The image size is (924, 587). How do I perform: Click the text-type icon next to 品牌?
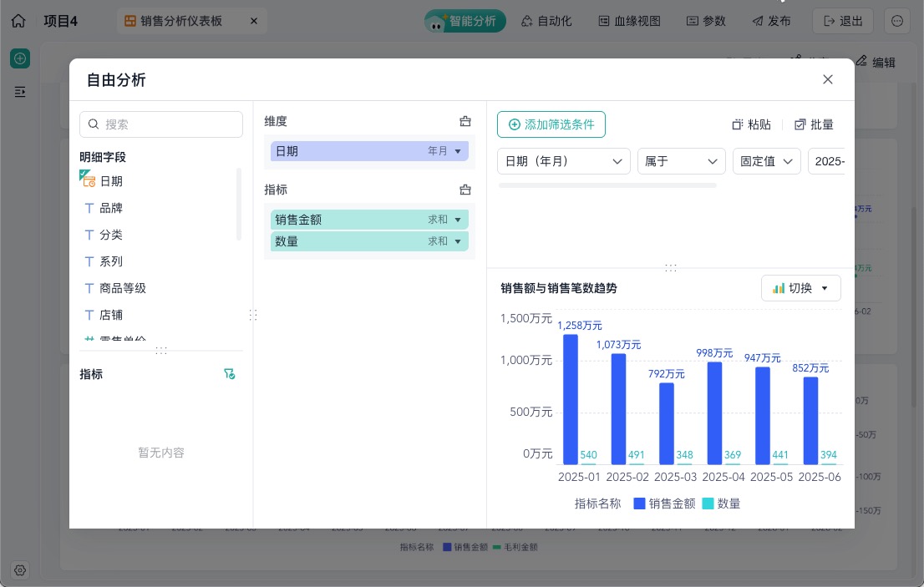click(x=89, y=208)
